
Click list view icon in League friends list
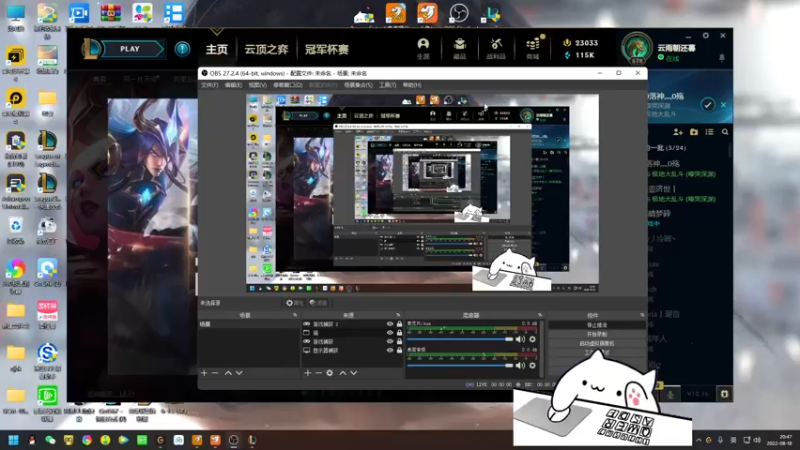coord(709,132)
